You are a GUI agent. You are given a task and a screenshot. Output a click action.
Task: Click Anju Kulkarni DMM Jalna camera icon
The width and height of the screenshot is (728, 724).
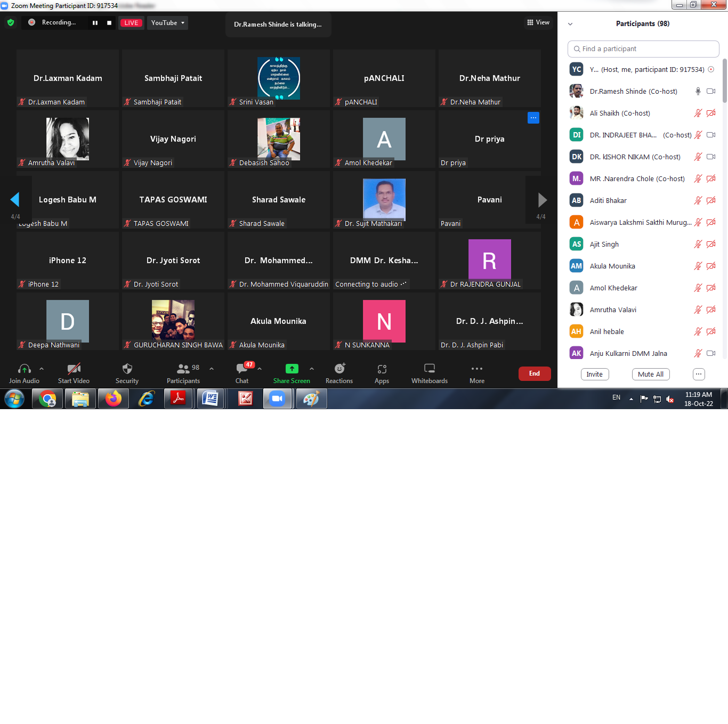tap(711, 353)
